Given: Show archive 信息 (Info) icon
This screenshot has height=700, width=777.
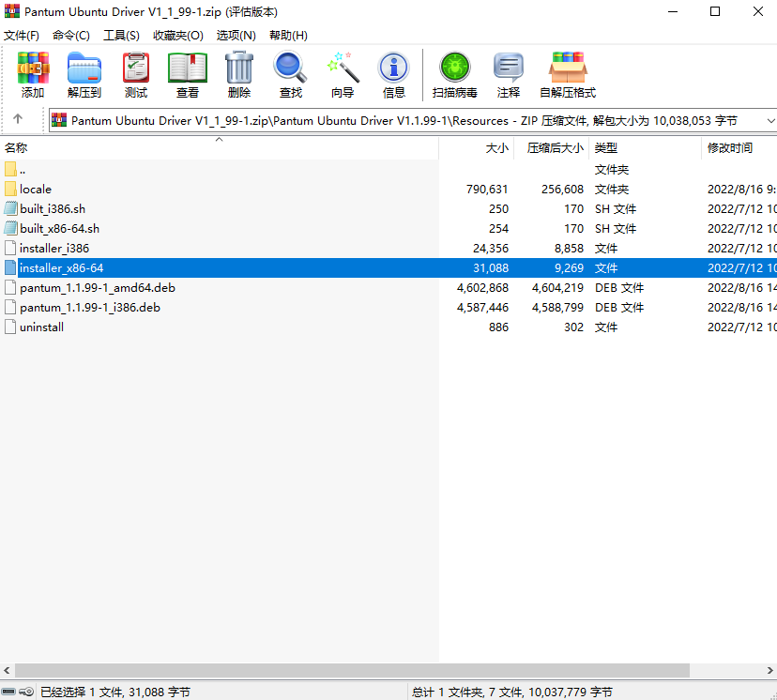Looking at the screenshot, I should 394,75.
